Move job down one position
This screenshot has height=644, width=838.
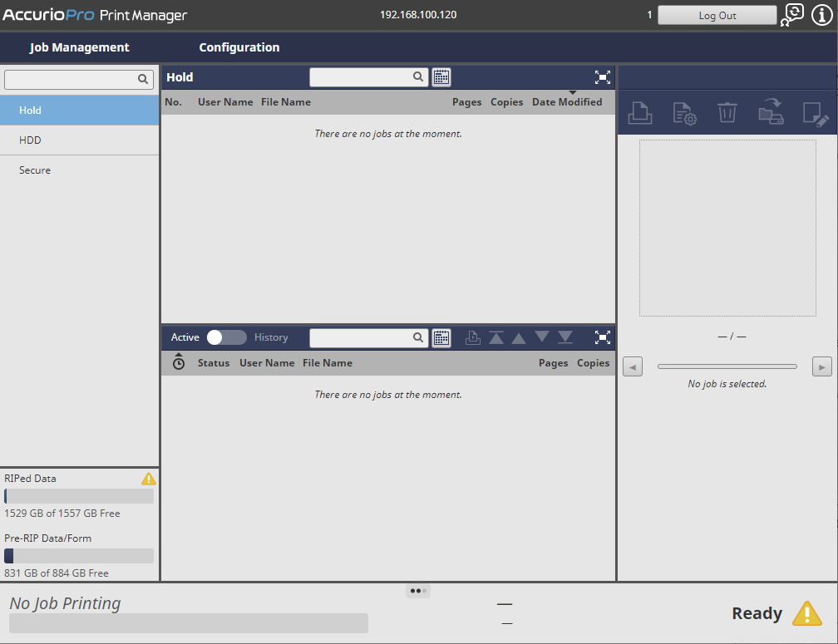click(x=542, y=337)
